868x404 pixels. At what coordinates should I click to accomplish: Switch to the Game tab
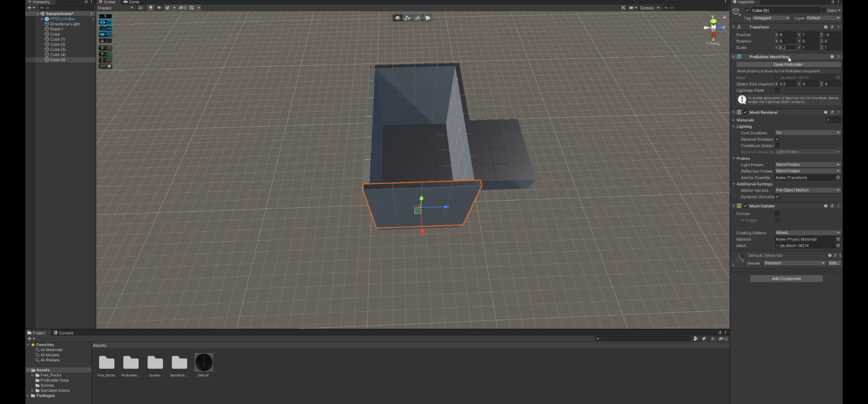(x=132, y=2)
